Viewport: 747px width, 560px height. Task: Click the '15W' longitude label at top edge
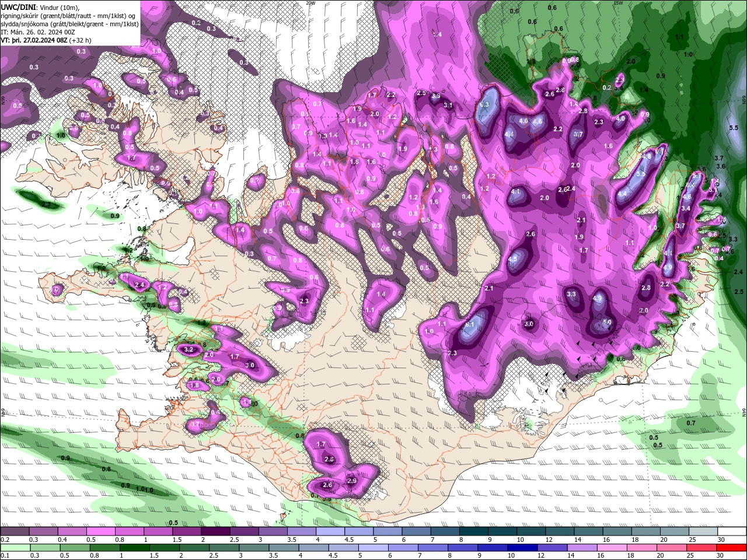pyautogui.click(x=619, y=3)
